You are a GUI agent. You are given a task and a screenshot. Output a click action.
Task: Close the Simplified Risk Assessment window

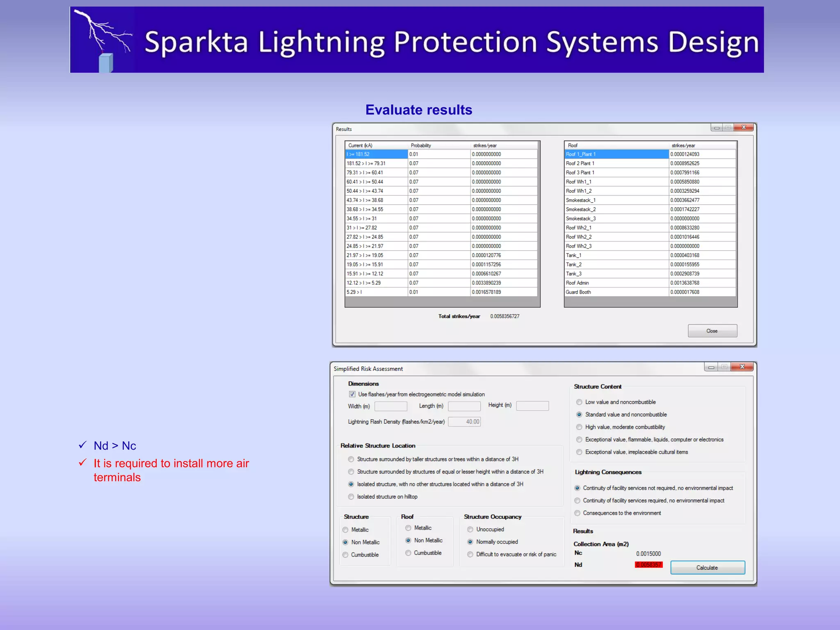pyautogui.click(x=742, y=367)
